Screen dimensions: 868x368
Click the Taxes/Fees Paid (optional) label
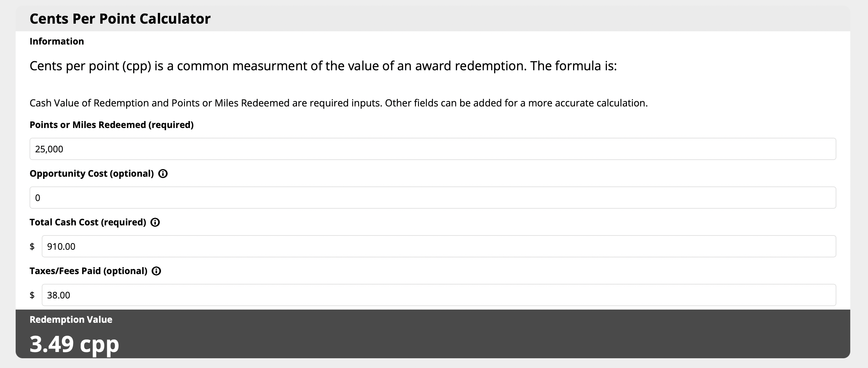(88, 271)
